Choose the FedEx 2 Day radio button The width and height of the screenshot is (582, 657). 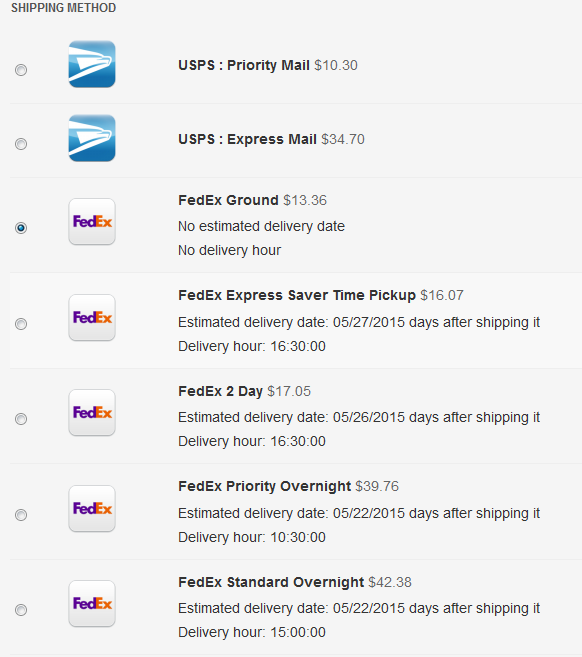coord(21,419)
